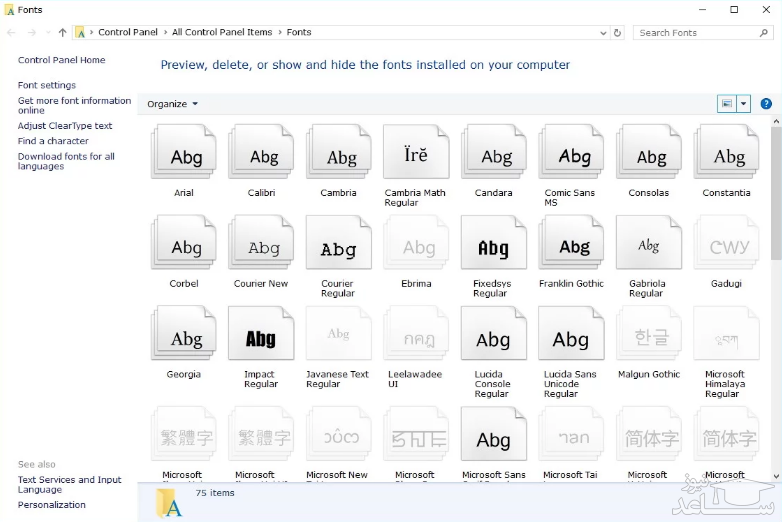
Task: Click Control Panel in the breadcrumb path
Action: (x=128, y=33)
